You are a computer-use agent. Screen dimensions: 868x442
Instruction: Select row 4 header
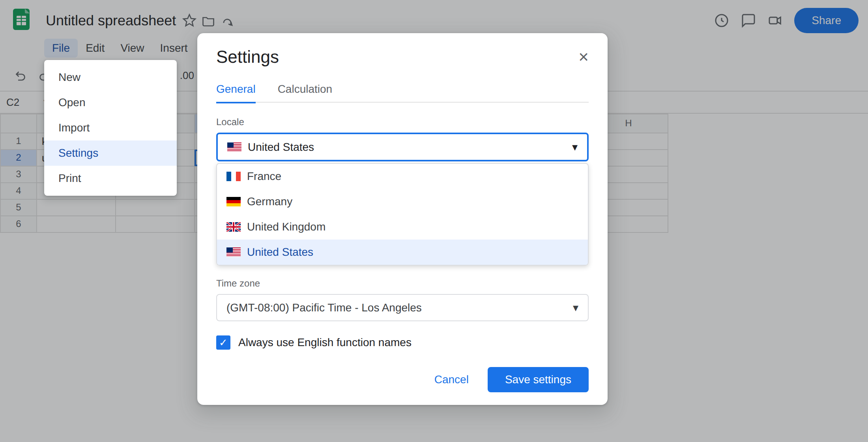(18, 191)
